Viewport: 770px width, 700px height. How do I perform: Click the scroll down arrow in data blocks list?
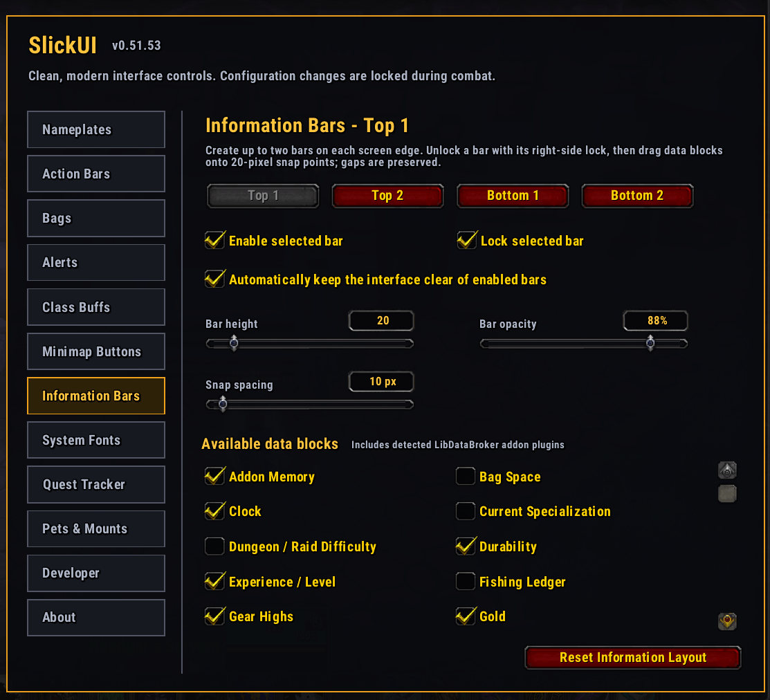727,621
